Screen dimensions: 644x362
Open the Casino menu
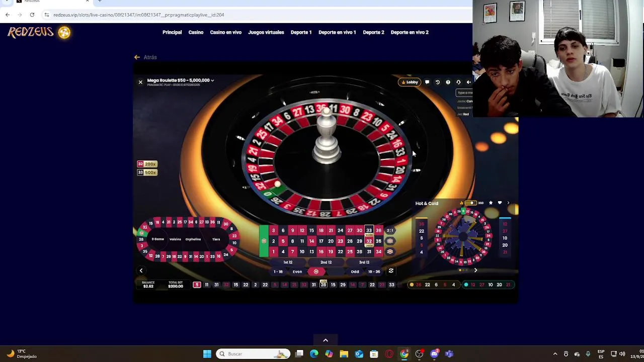(x=196, y=32)
